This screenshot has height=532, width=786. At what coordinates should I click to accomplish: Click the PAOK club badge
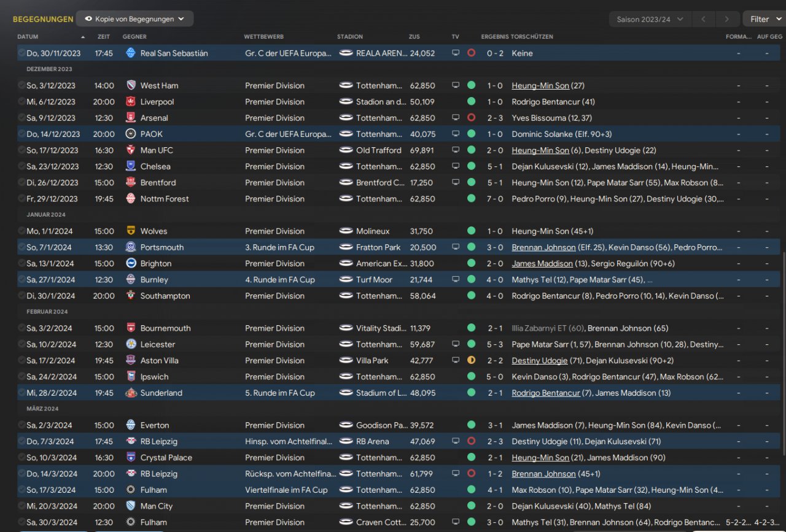pyautogui.click(x=130, y=134)
